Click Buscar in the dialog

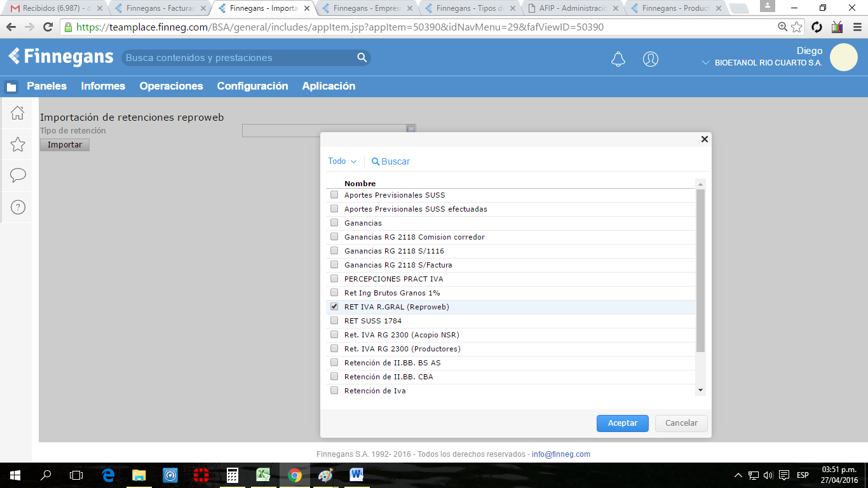click(391, 161)
